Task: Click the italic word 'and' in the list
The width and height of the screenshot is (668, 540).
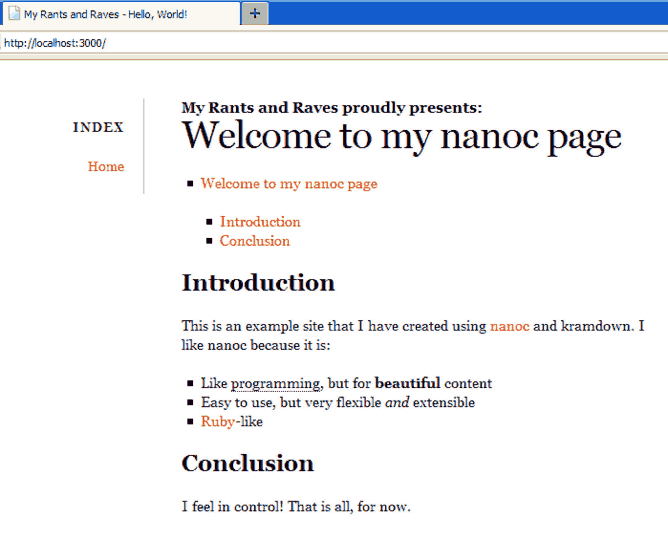Action: 397,403
